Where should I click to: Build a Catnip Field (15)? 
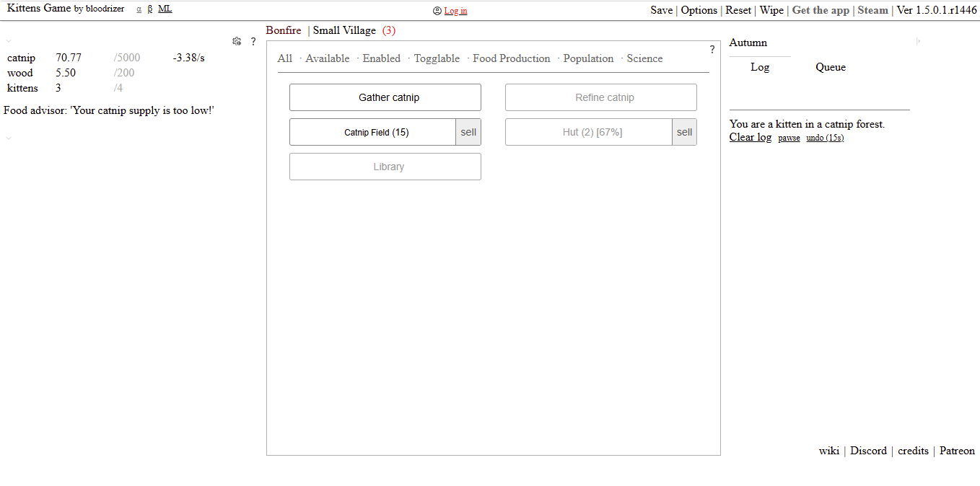click(x=372, y=132)
